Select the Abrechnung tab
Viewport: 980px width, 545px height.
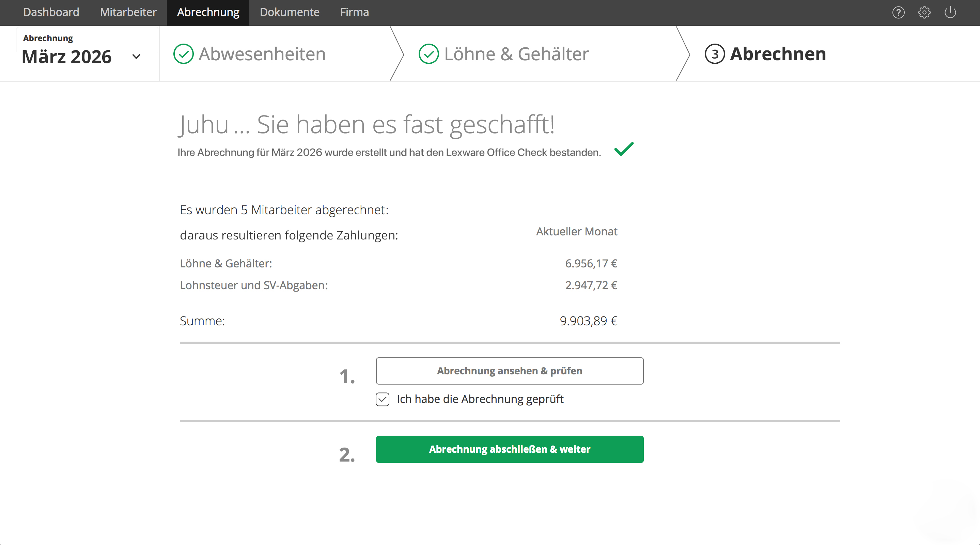[x=208, y=12]
